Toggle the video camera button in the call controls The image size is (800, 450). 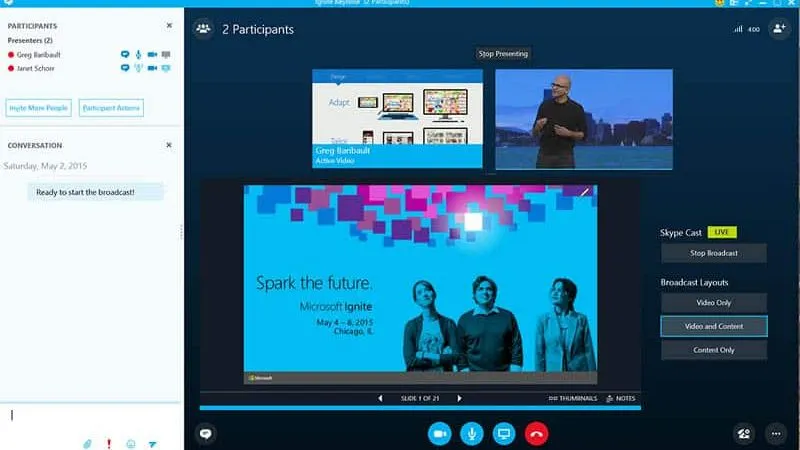coord(439,434)
